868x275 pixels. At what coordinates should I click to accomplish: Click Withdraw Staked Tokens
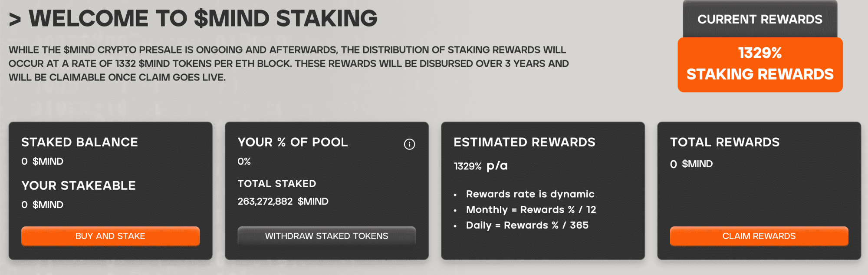[326, 236]
